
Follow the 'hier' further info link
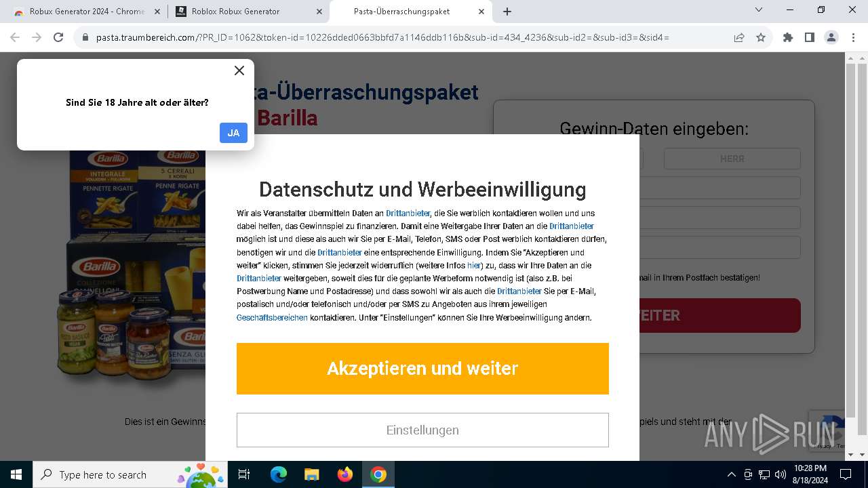click(473, 266)
